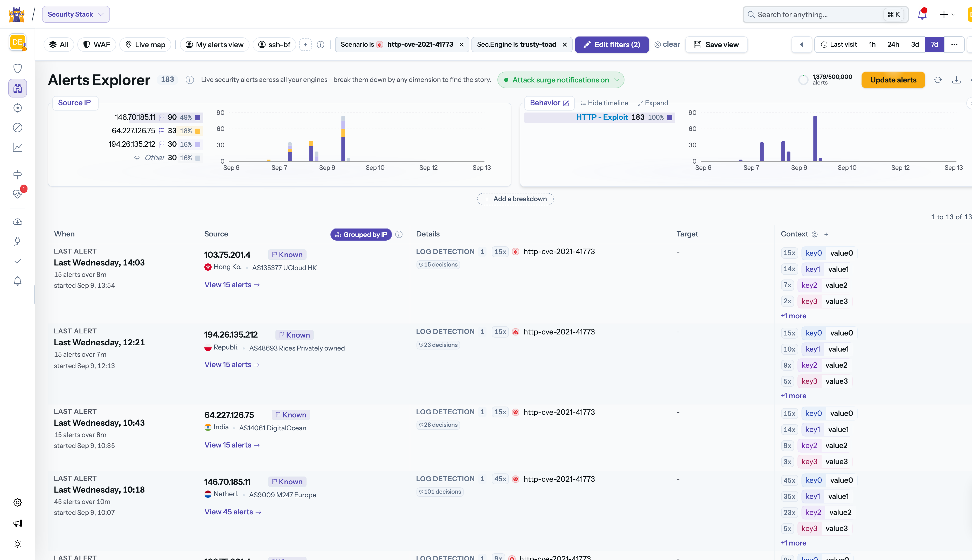The width and height of the screenshot is (972, 560).
Task: Add a Context column with plus icon
Action: tap(826, 235)
